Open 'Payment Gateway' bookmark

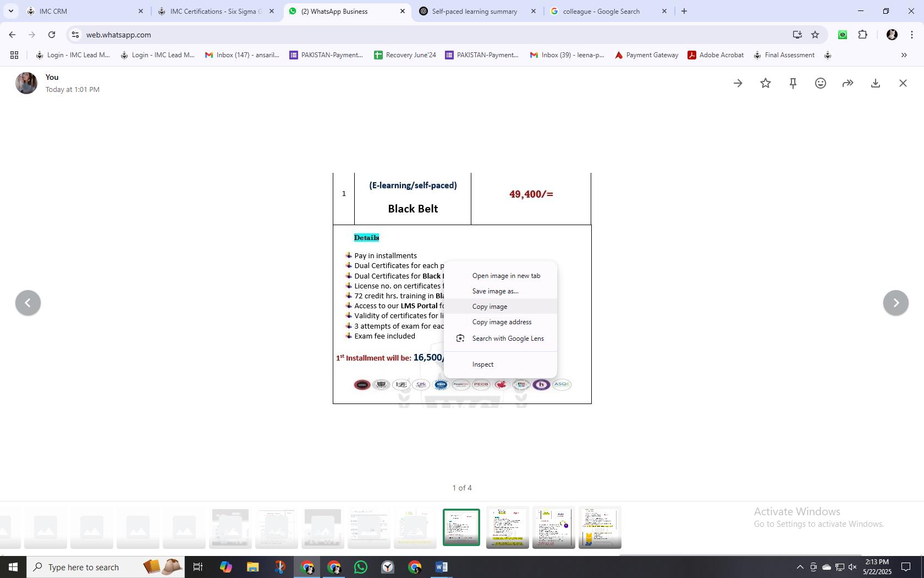(x=646, y=55)
